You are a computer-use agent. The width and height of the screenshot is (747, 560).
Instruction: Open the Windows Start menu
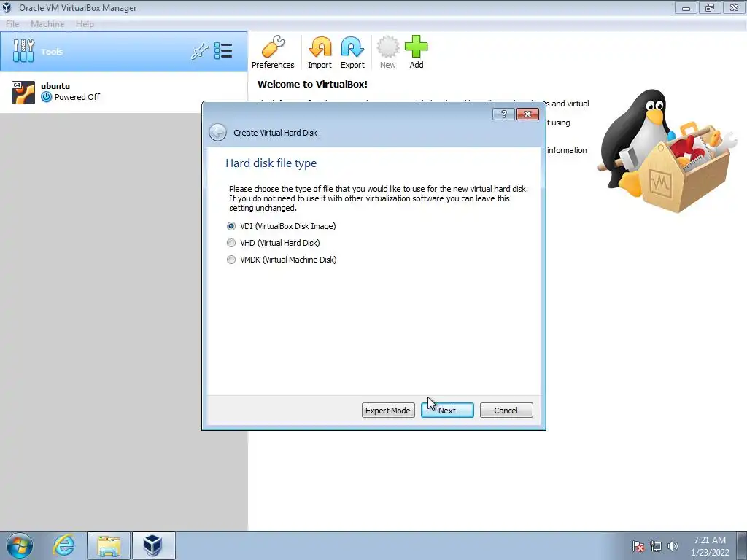20,545
